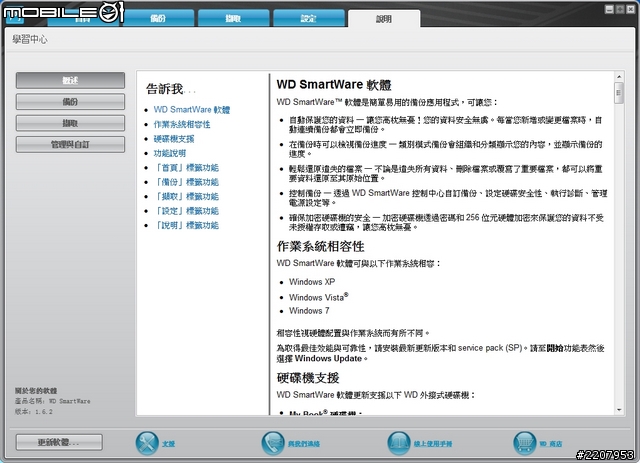Open the 功能說明 topic link
The width and height of the screenshot is (640, 463).
tap(170, 153)
